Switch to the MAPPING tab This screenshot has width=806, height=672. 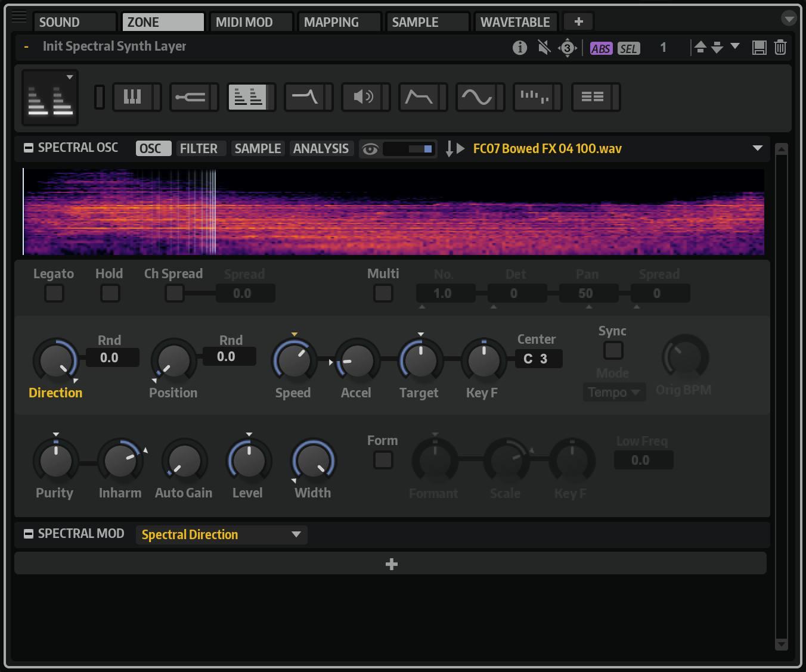[331, 22]
